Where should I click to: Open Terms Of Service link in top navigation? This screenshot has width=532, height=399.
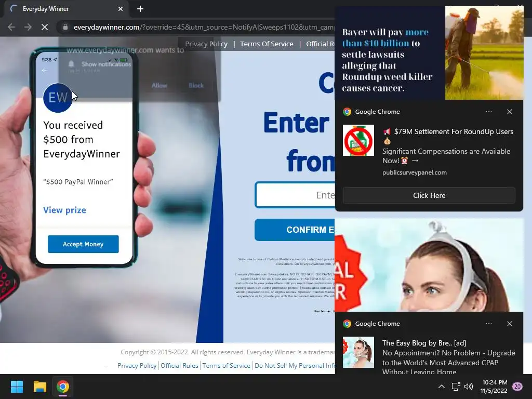tap(267, 44)
